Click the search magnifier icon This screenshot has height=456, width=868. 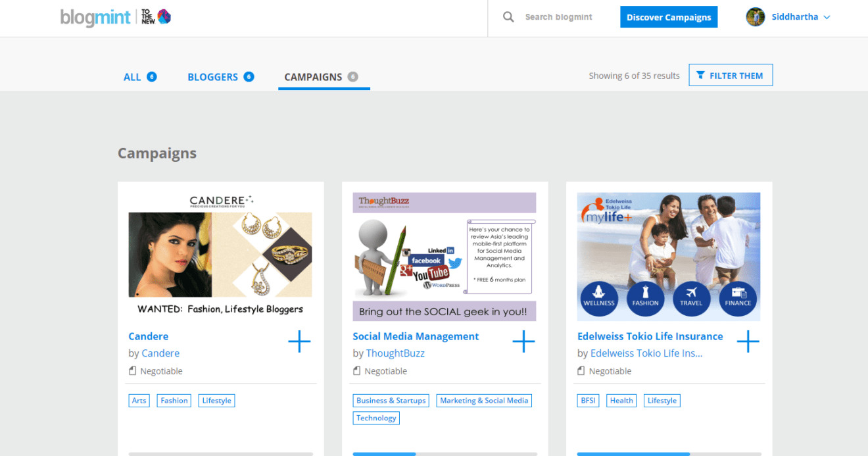(x=508, y=17)
